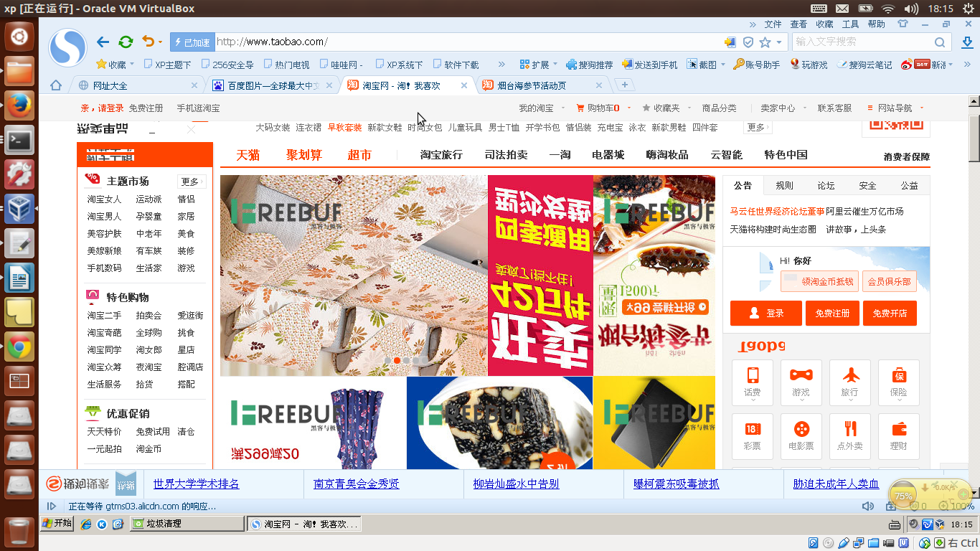Select the 规则 notice tab

pos(785,185)
